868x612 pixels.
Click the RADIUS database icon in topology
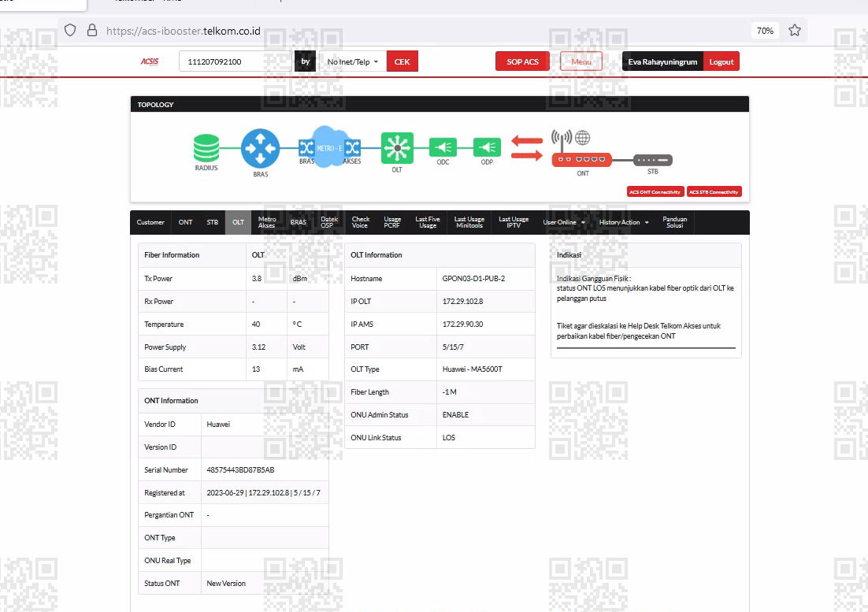click(x=206, y=148)
